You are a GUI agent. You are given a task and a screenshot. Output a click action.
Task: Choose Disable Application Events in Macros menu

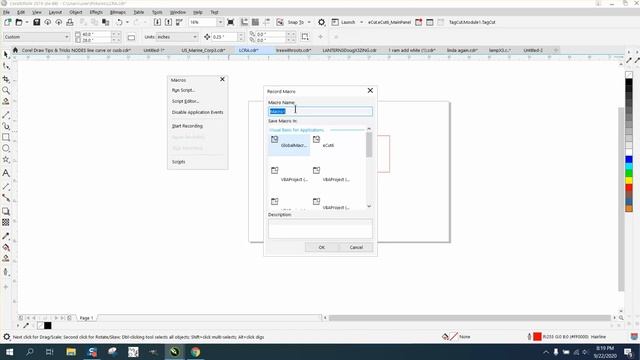pos(198,112)
